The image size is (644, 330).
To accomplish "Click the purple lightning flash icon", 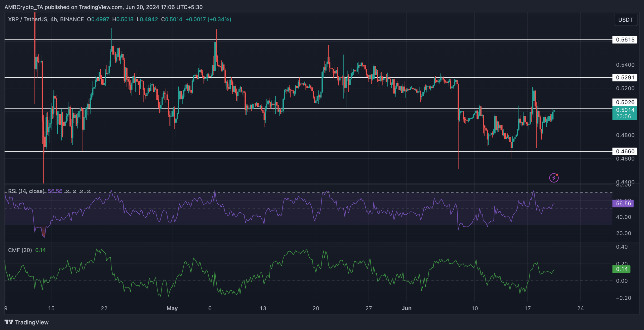I will pyautogui.click(x=554, y=178).
